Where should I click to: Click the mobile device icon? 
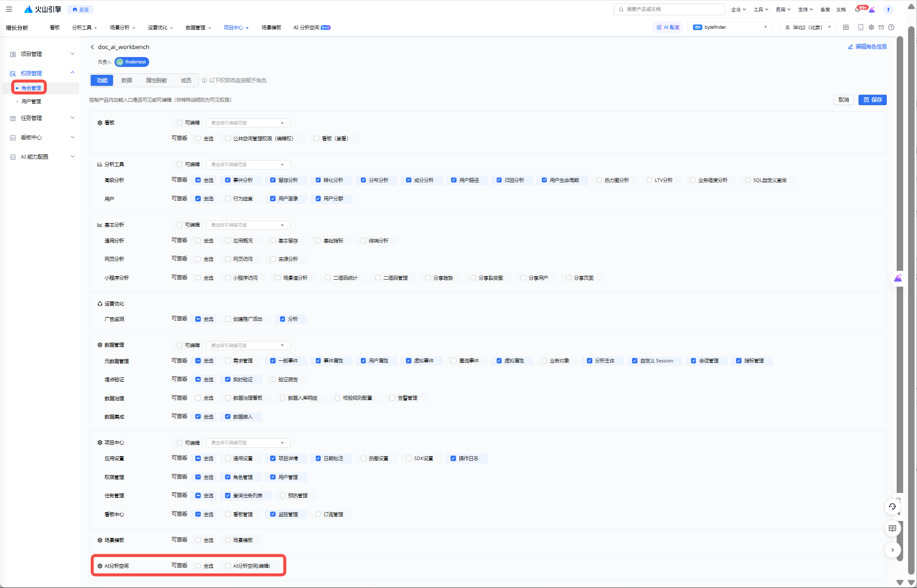pyautogui.click(x=860, y=27)
